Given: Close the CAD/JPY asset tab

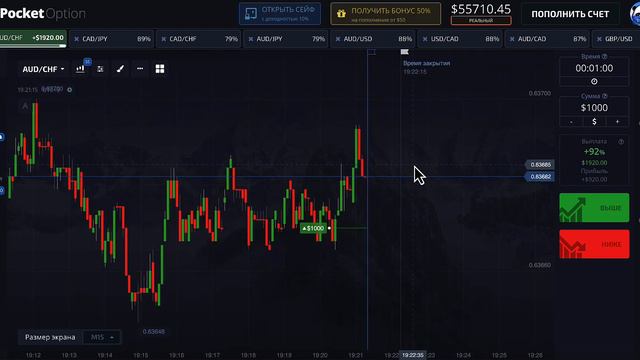Looking at the screenshot, I should click(76, 39).
